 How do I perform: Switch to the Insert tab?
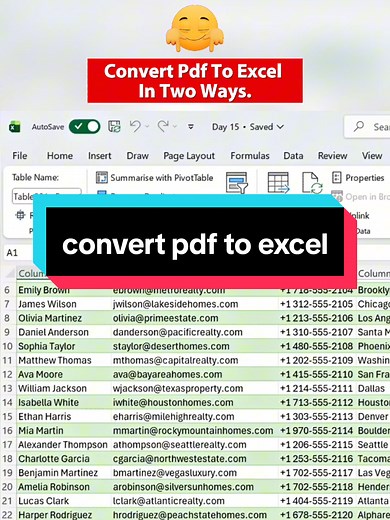point(99,156)
